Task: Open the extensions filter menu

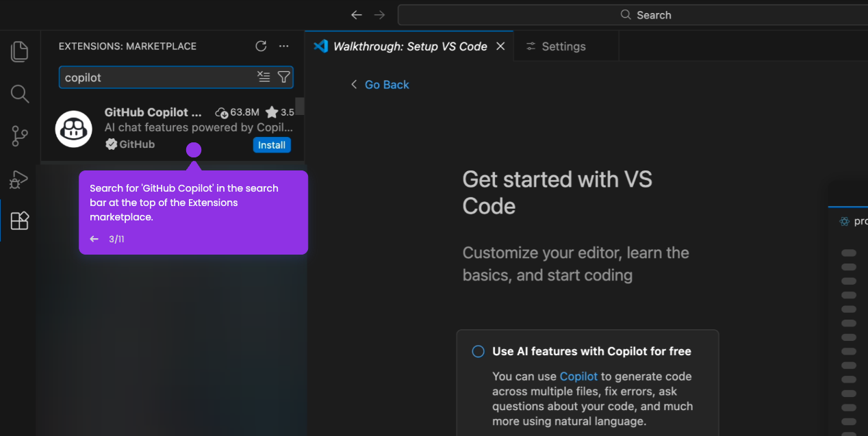Action: [283, 77]
